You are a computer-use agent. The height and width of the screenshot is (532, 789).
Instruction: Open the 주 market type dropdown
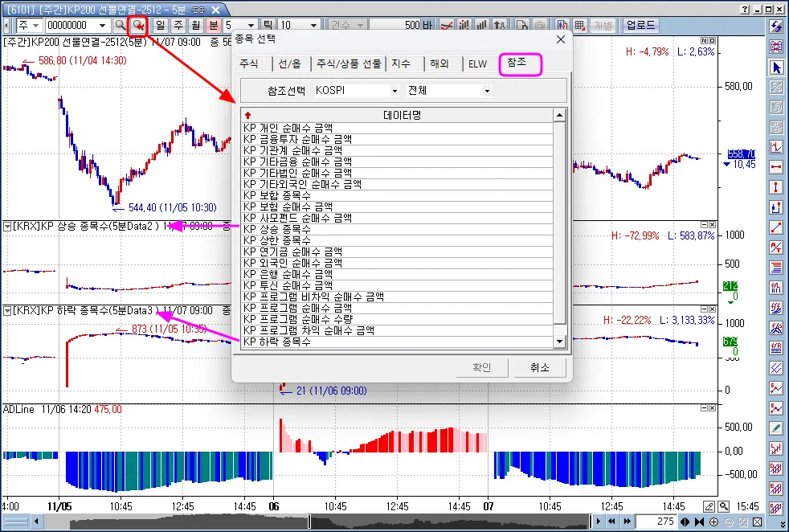pos(35,25)
